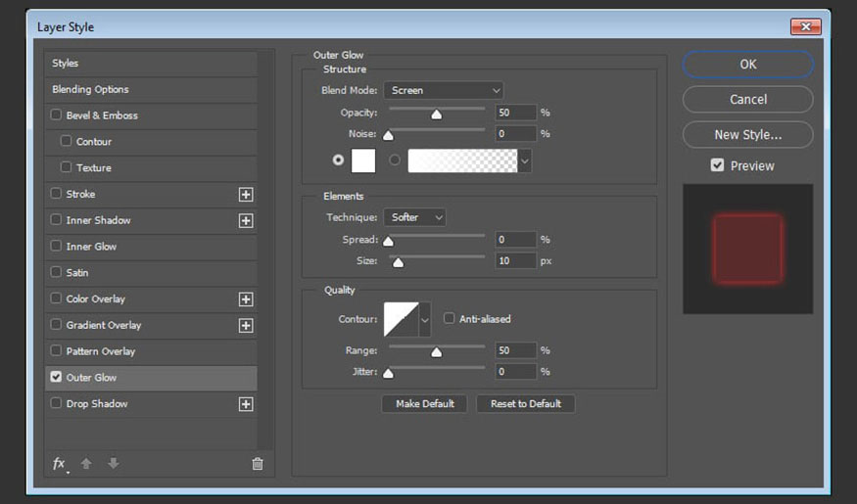Click the white glow color swatch
The width and height of the screenshot is (857, 504).
pyautogui.click(x=363, y=160)
